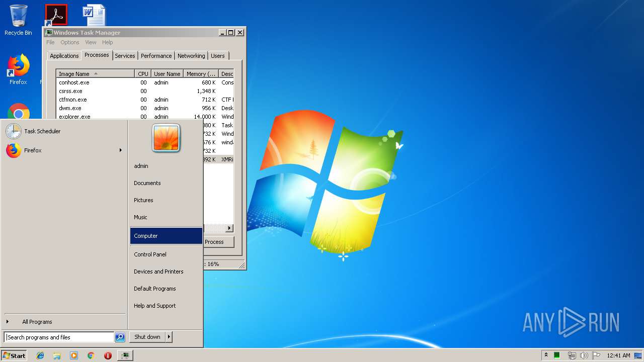This screenshot has width=644, height=362.
Task: Click the End Process button
Action: 219,242
